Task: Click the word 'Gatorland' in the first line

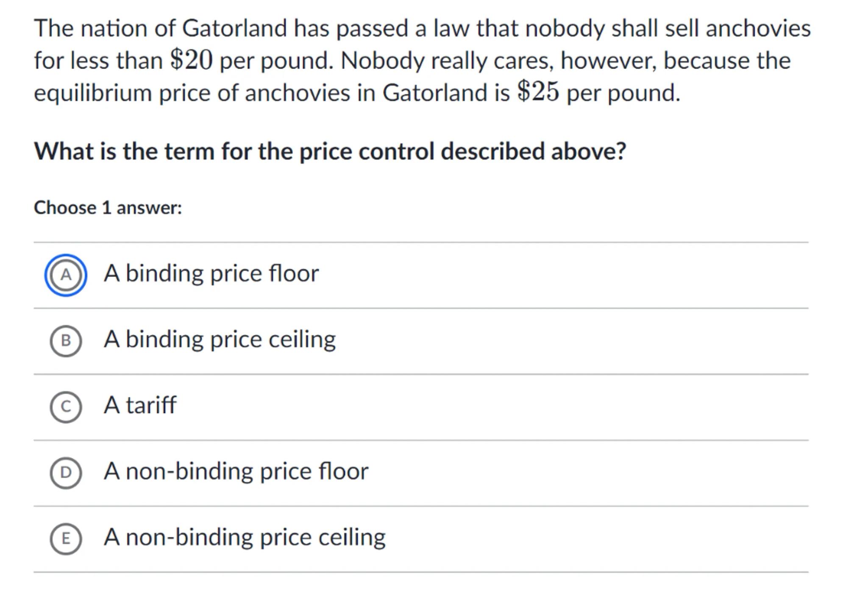Action: 234,28
